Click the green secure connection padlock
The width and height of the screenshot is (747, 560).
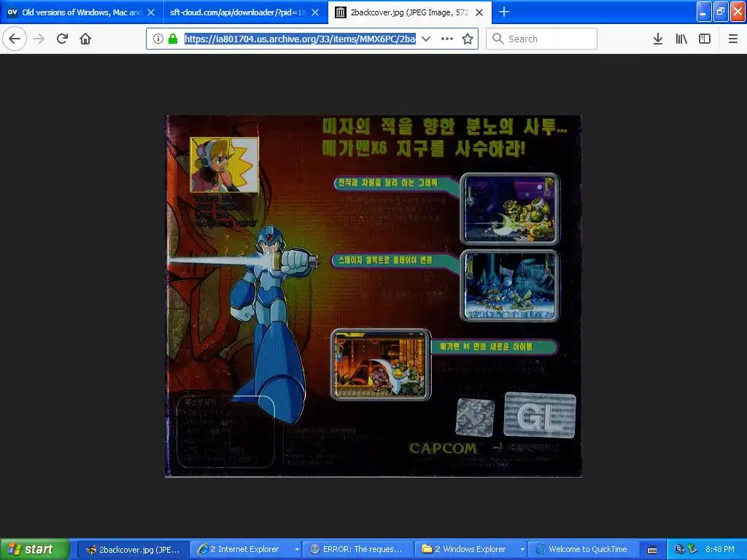point(173,39)
